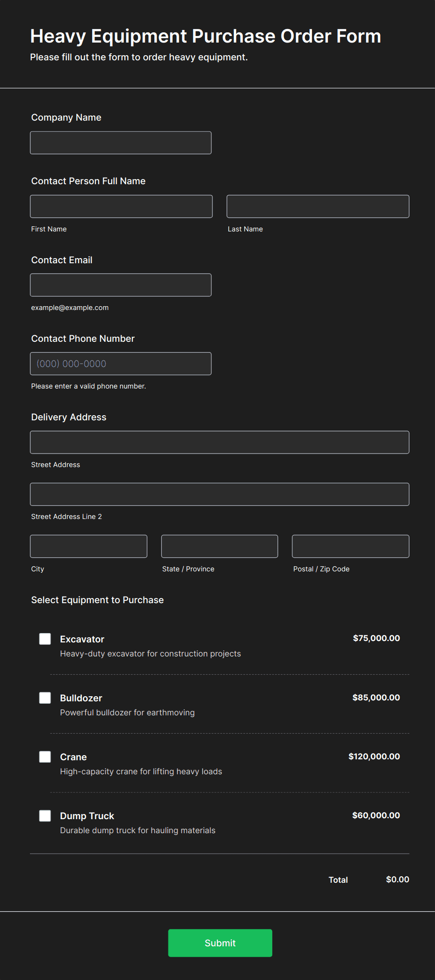This screenshot has width=435, height=980.
Task: Click the Contact Phone Number field
Action: click(121, 363)
